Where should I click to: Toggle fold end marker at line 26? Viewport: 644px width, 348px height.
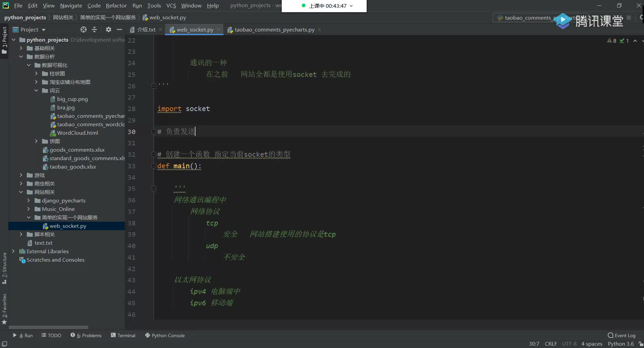[x=154, y=86]
